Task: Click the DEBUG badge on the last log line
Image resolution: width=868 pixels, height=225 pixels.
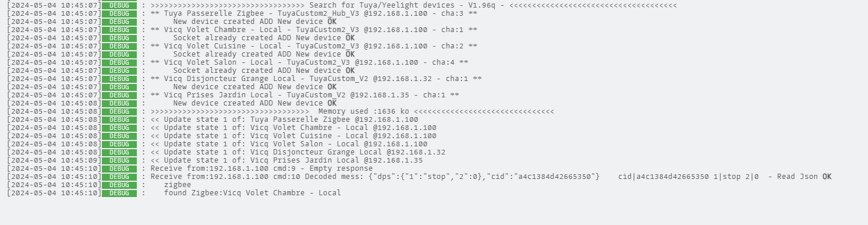Action: click(119, 193)
